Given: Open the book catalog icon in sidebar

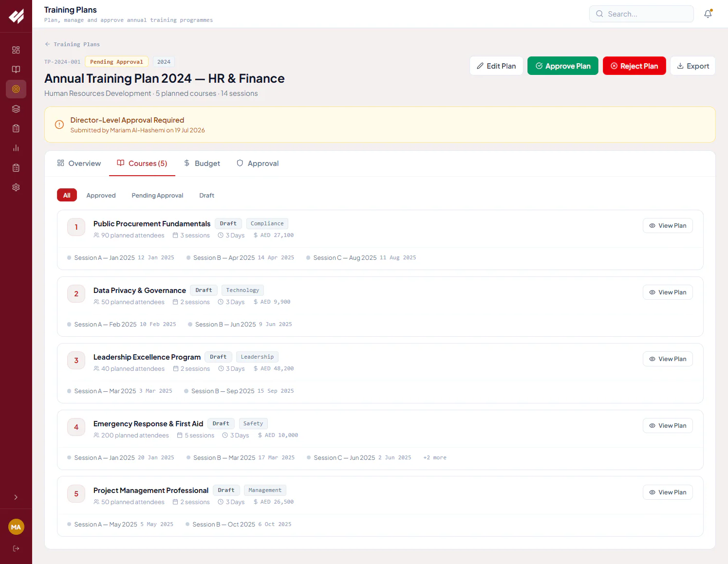Looking at the screenshot, I should (16, 70).
